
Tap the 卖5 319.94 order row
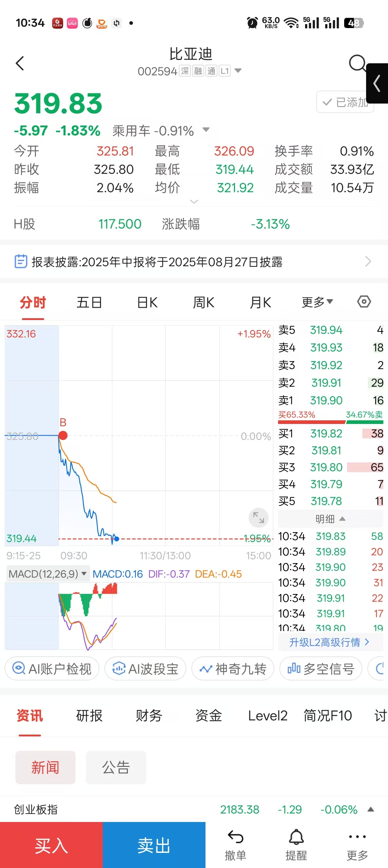(331, 330)
